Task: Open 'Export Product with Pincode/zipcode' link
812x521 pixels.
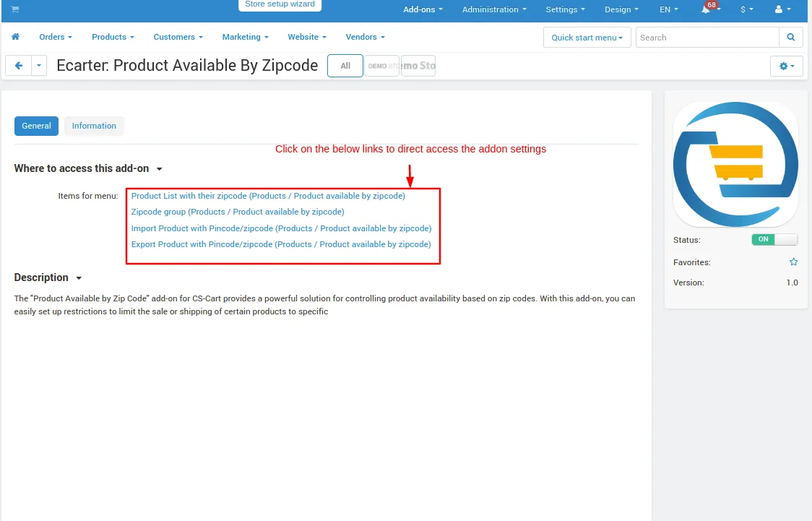Action: tap(281, 244)
